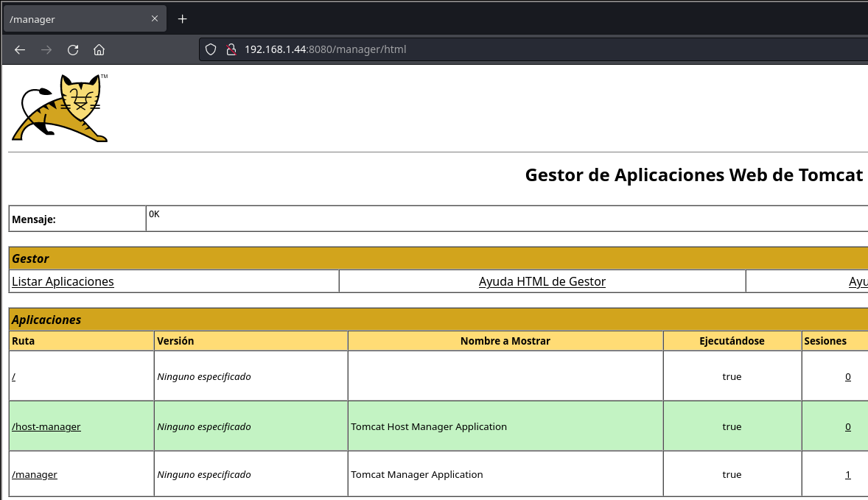Open the root / application path link
The width and height of the screenshot is (868, 500).
coord(14,377)
